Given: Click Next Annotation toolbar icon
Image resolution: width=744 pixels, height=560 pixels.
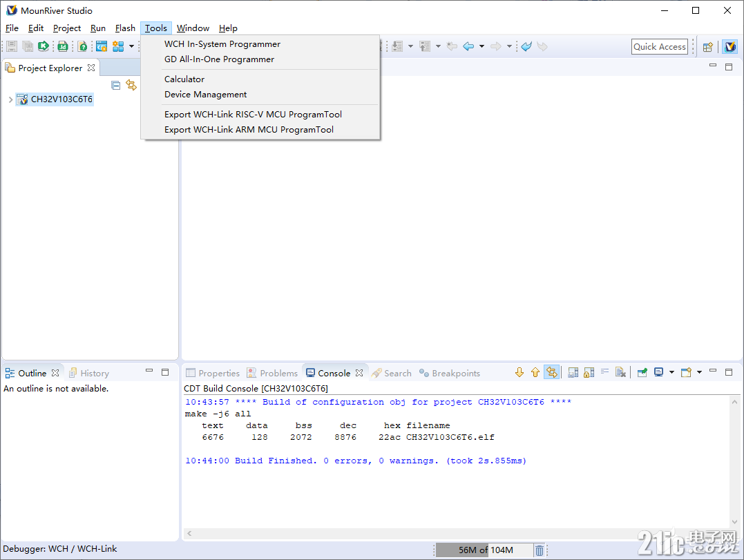Looking at the screenshot, I should coord(398,46).
